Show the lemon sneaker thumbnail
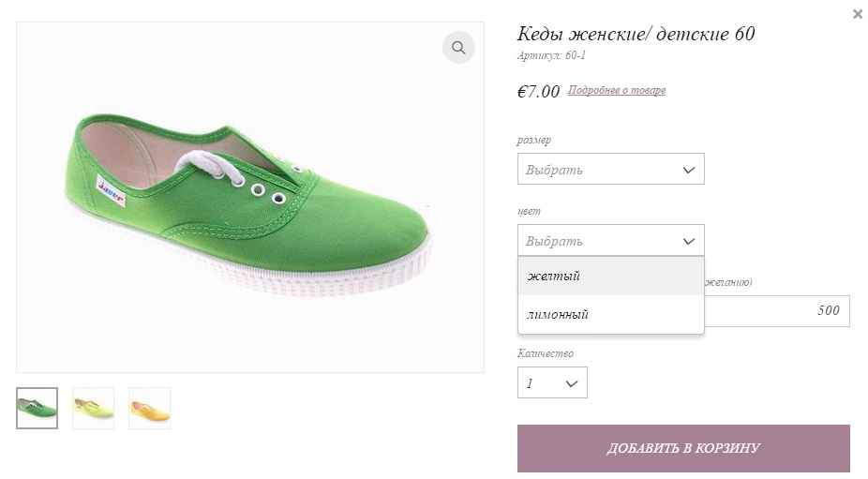 coord(93,408)
